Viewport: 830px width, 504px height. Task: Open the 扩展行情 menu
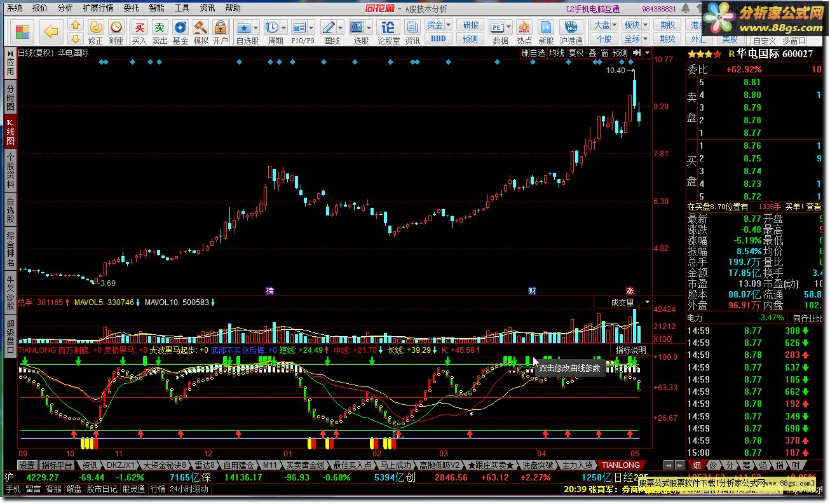coord(99,8)
